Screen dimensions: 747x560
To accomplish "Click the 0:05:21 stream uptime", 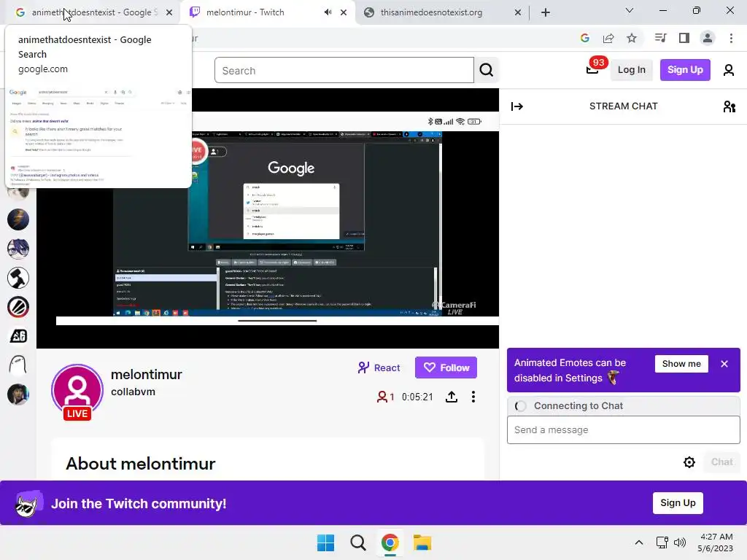I will (x=417, y=397).
